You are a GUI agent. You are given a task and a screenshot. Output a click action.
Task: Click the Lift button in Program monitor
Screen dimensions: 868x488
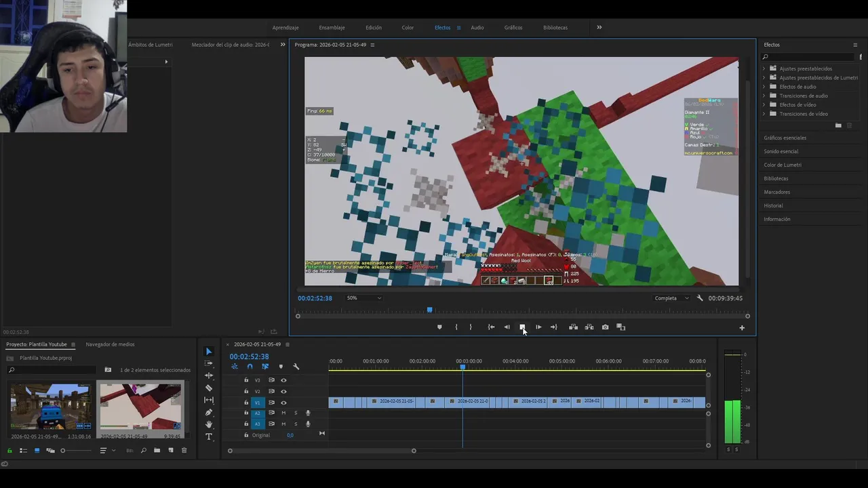pos(573,327)
